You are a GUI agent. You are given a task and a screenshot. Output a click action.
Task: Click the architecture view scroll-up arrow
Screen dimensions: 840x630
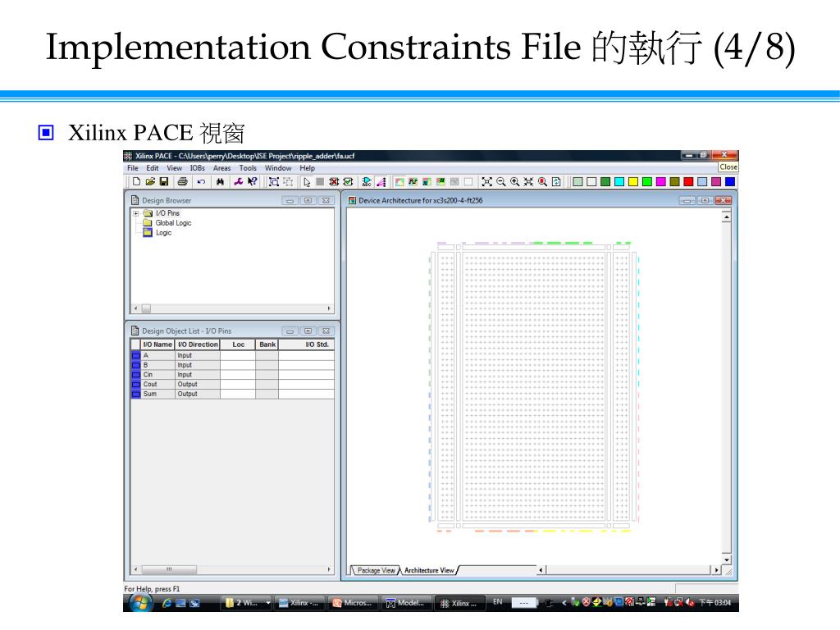click(x=727, y=217)
